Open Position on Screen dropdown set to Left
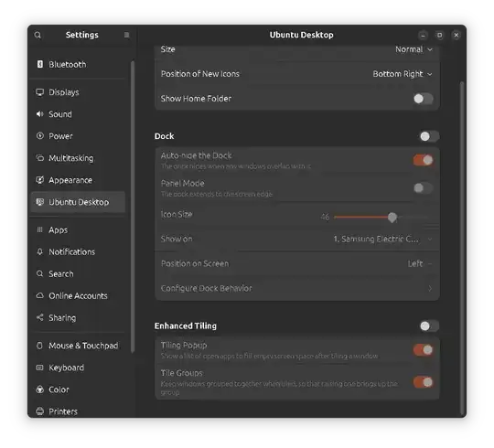This screenshot has width=494, height=448. (420, 263)
